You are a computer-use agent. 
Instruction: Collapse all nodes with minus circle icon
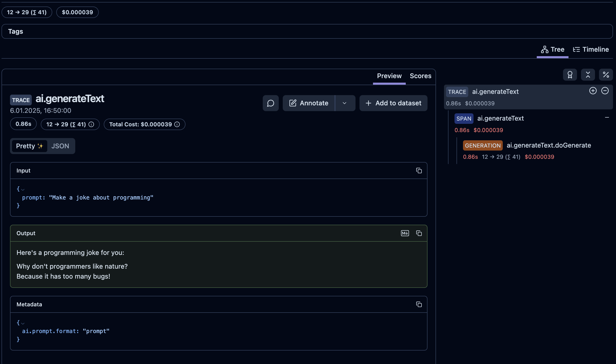[x=605, y=91]
